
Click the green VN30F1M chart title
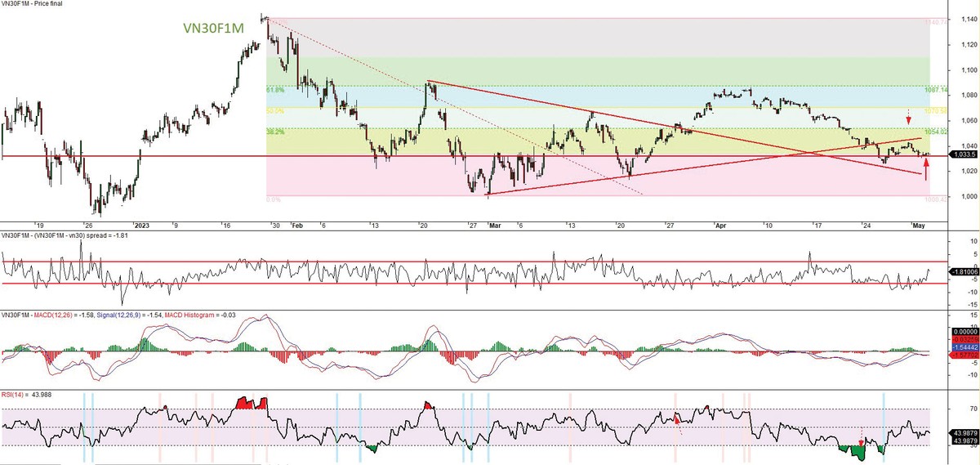213,29
